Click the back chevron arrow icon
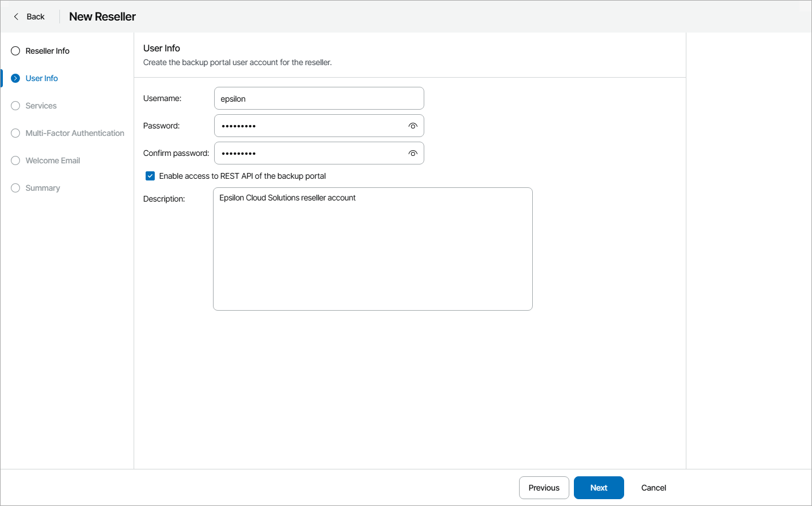Viewport: 812px width, 506px height. pos(16,17)
